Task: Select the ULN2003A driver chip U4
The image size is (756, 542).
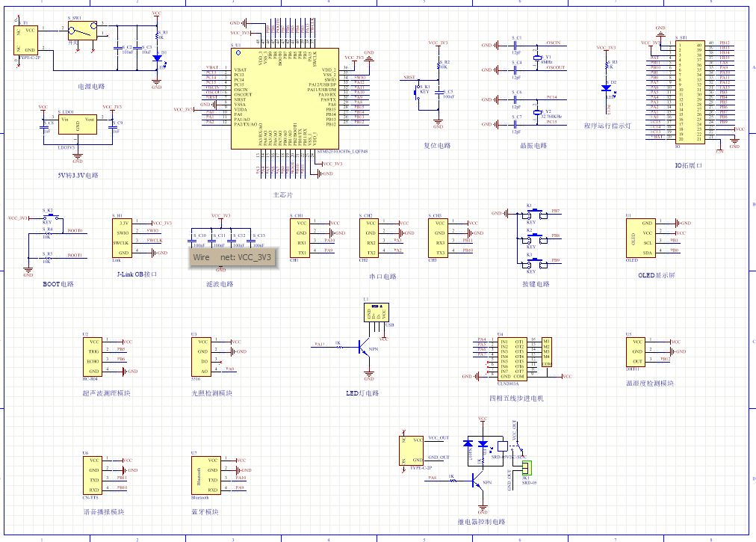Action: pyautogui.click(x=512, y=359)
